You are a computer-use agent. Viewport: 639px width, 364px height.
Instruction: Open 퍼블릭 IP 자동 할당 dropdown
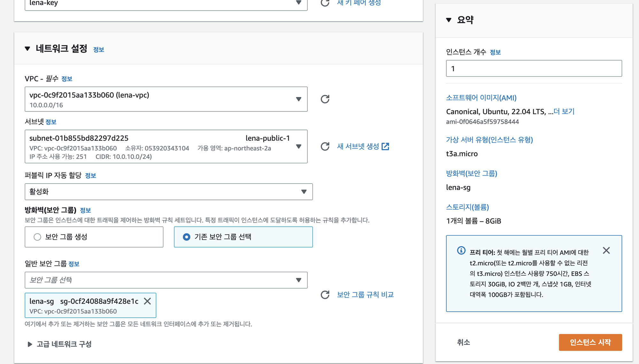coord(168,192)
